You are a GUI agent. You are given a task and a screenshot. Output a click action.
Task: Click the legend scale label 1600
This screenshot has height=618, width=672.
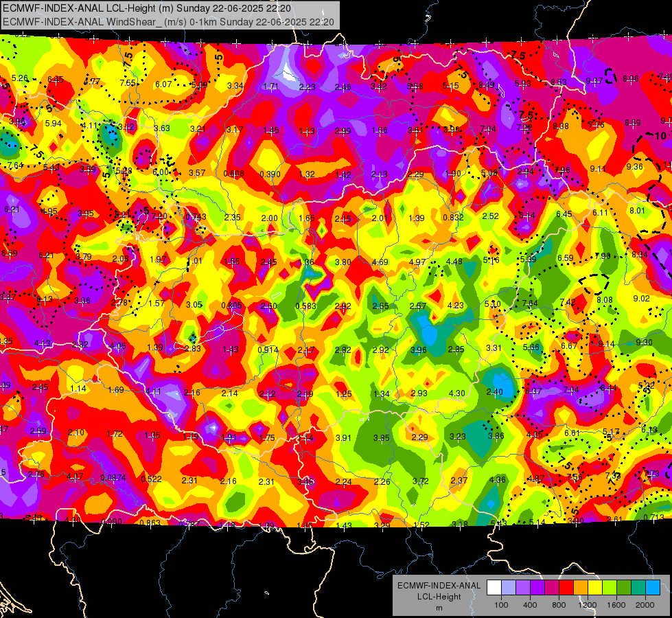click(x=616, y=605)
